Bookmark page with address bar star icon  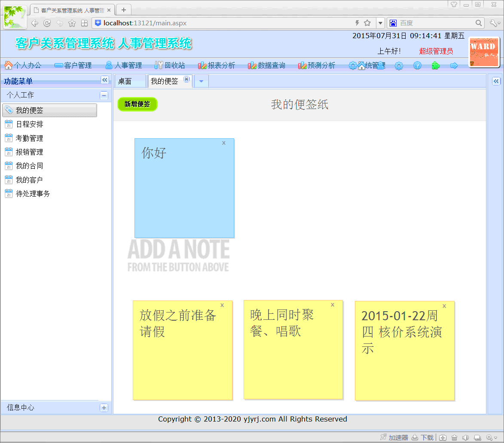[x=367, y=23]
